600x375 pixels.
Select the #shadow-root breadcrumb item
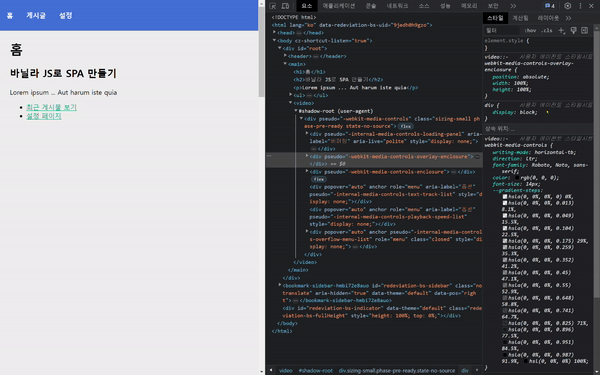[x=316, y=370]
